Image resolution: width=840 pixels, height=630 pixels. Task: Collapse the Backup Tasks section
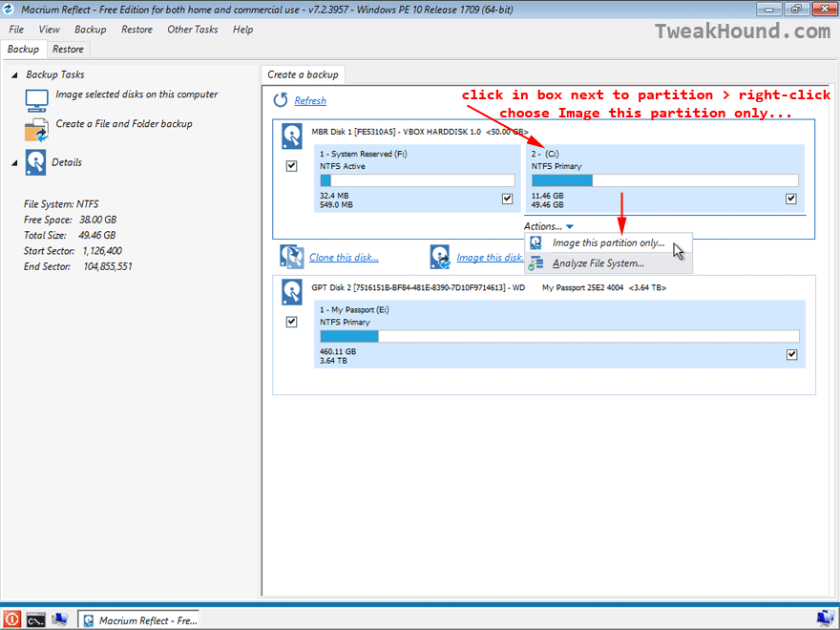point(14,75)
